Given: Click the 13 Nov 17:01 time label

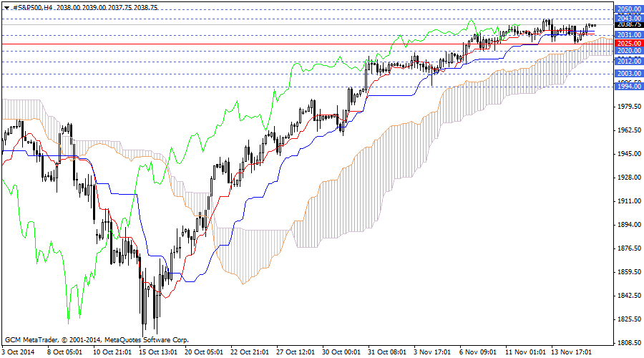Looking at the screenshot, I should click(x=572, y=352).
